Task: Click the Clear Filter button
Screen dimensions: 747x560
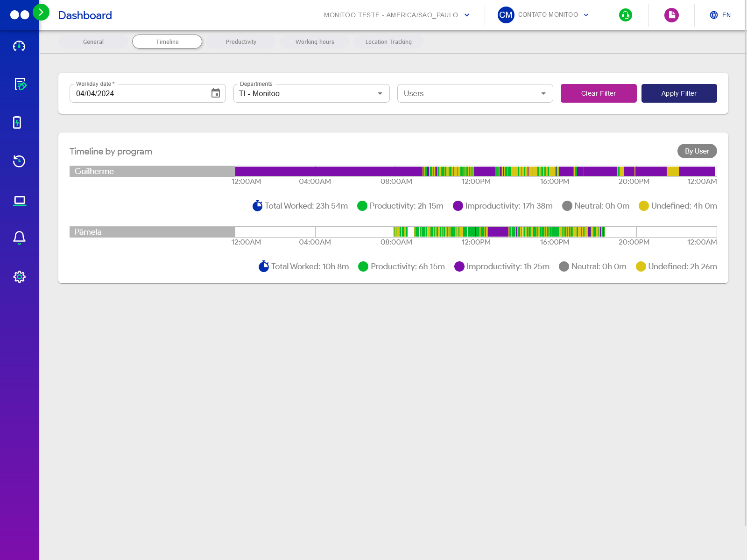Action: tap(598, 93)
